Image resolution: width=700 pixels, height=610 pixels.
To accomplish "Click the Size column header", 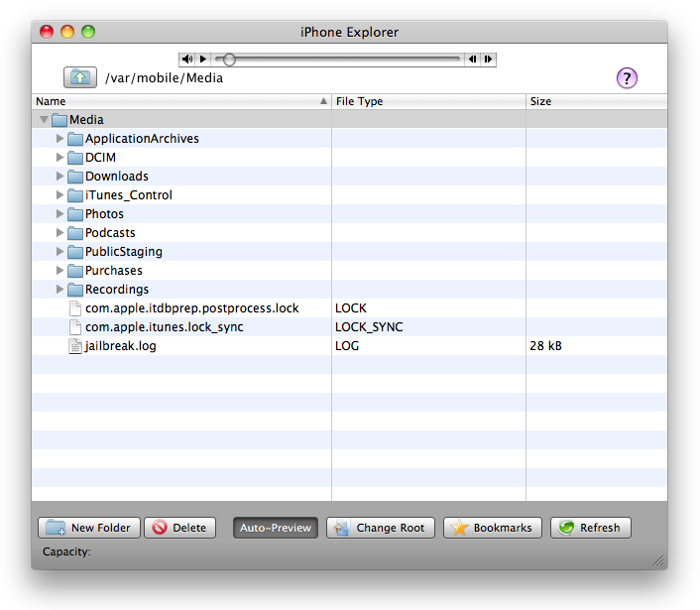I will [595, 101].
